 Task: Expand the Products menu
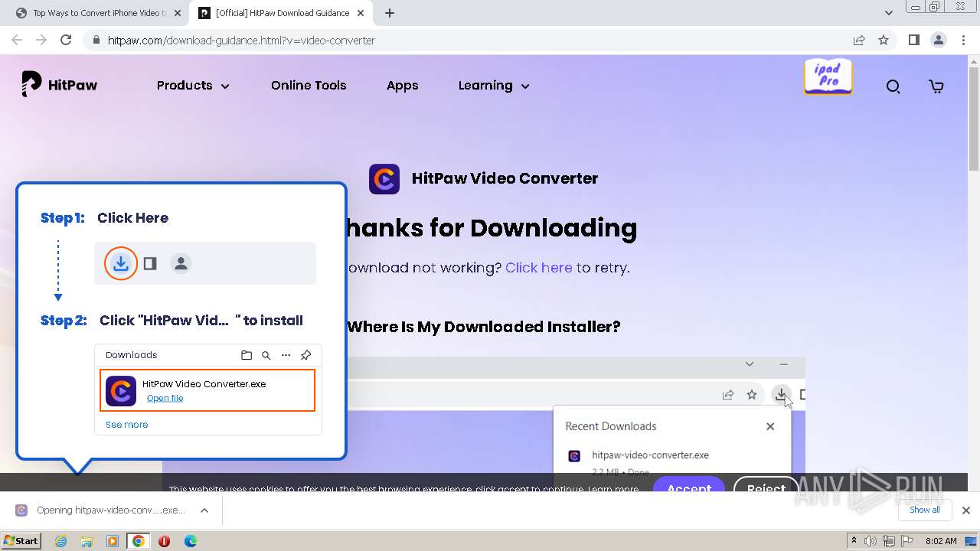click(x=193, y=86)
